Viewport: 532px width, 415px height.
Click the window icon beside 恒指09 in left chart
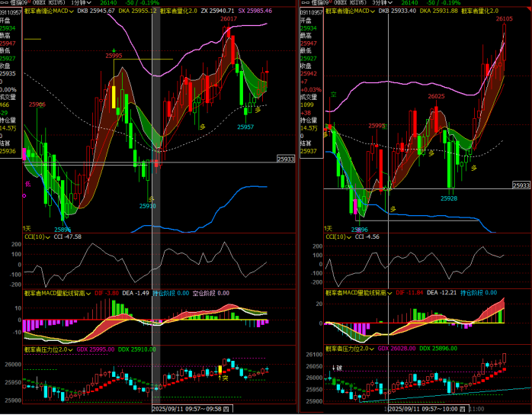pos(6,3)
